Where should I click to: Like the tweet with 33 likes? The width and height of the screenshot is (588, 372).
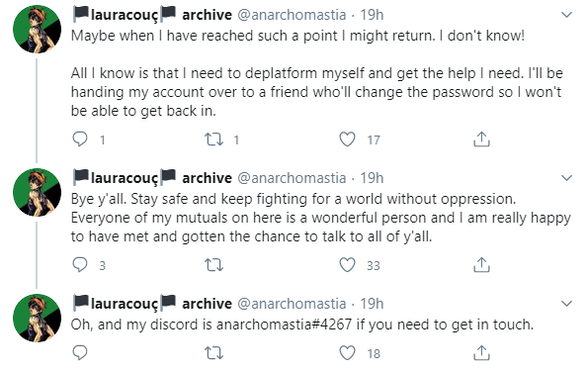(347, 265)
